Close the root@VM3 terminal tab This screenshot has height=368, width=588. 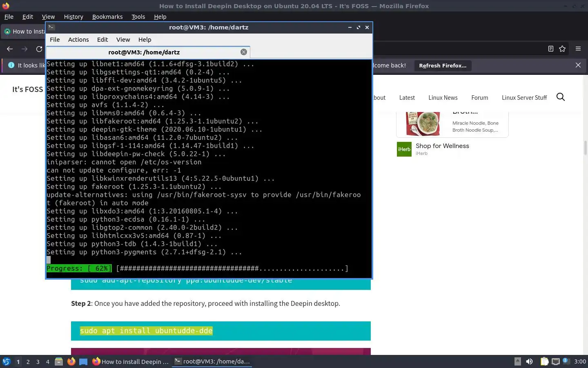[244, 52]
